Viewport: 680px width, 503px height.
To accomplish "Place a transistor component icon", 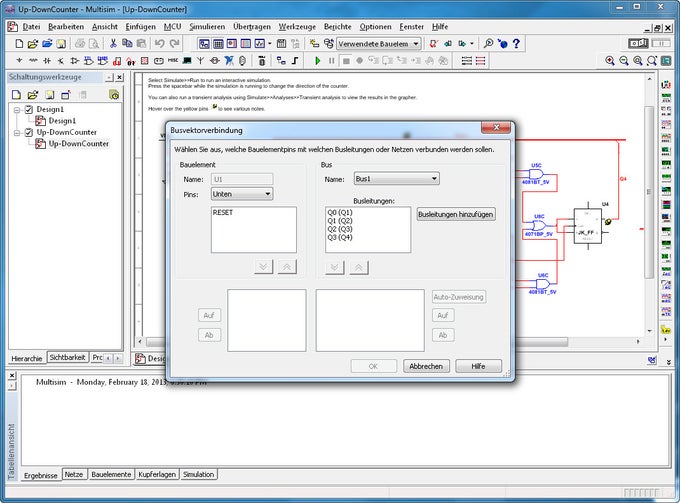I will pyautogui.click(x=61, y=61).
